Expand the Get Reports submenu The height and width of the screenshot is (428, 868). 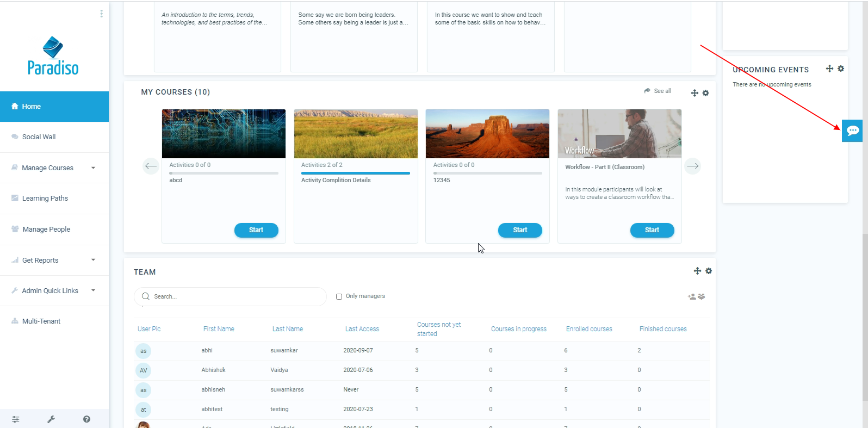pos(93,260)
